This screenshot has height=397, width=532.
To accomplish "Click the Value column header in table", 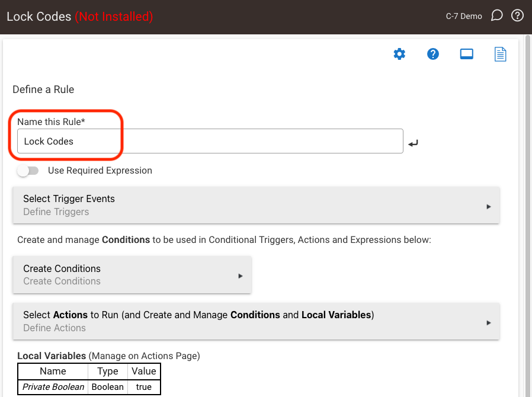I will (x=144, y=371).
